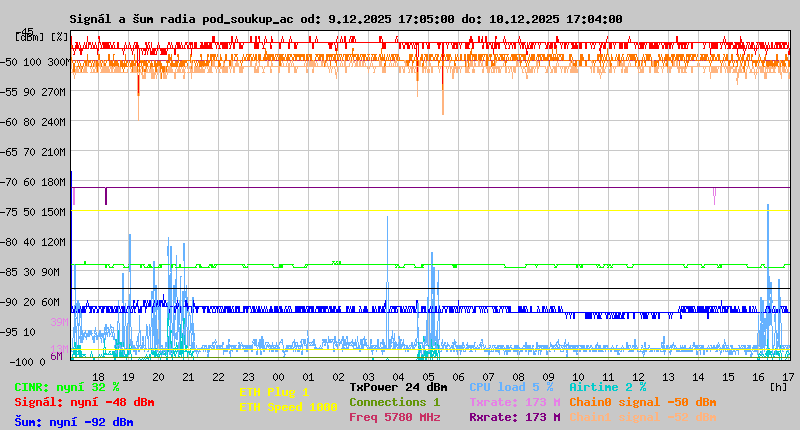Click the '-85 30 90M' y-axis label
The image size is (800, 430).
point(30,272)
